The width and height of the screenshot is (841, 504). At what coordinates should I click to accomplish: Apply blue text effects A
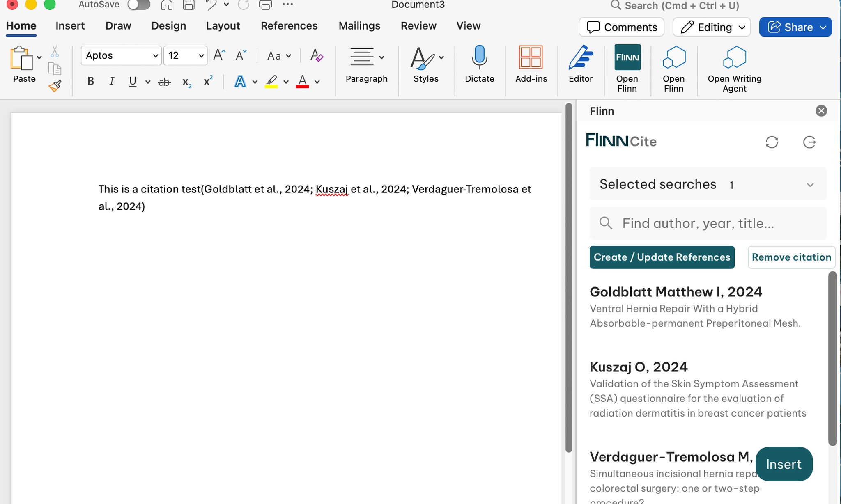240,81
